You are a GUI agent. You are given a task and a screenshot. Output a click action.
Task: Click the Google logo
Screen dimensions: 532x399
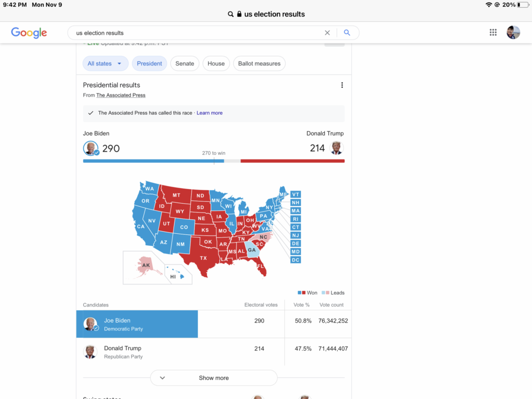(x=29, y=33)
